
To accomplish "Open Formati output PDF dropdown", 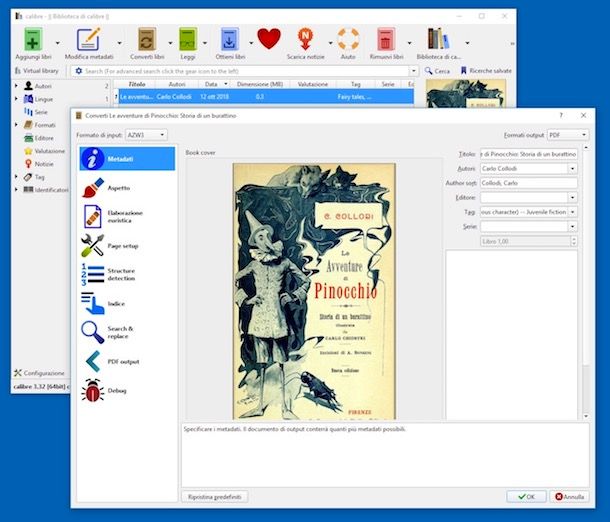I will click(568, 135).
